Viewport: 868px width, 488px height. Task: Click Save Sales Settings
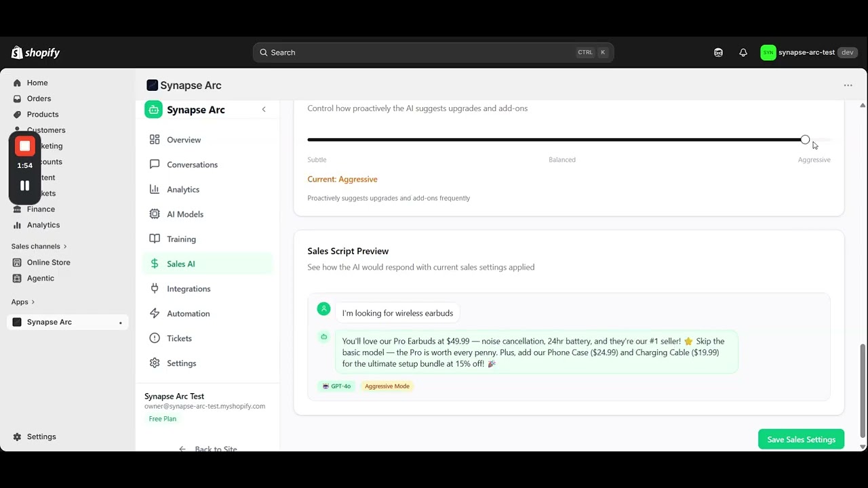(x=801, y=439)
